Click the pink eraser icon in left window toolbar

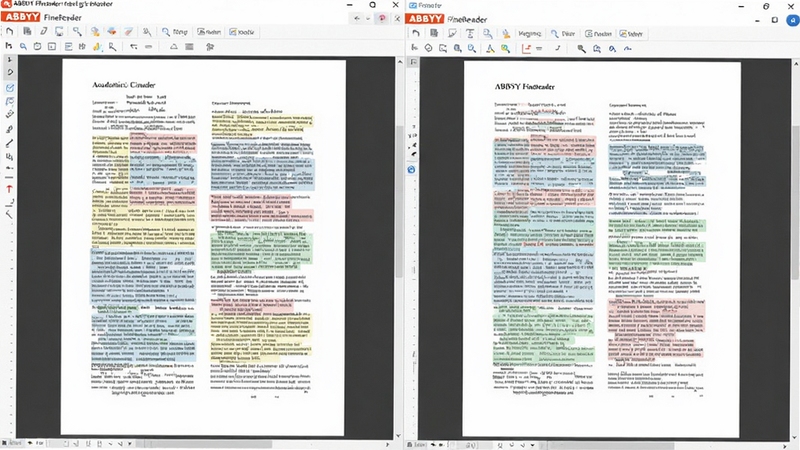tap(129, 32)
